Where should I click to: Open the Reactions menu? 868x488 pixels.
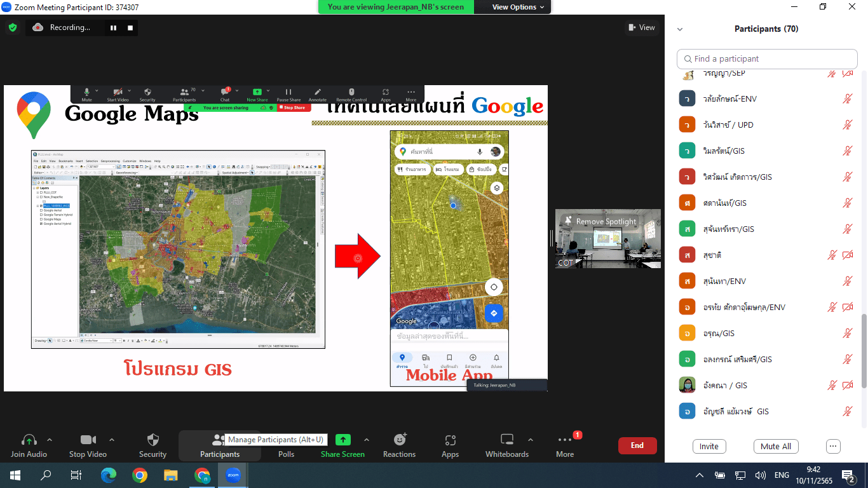pos(399,445)
